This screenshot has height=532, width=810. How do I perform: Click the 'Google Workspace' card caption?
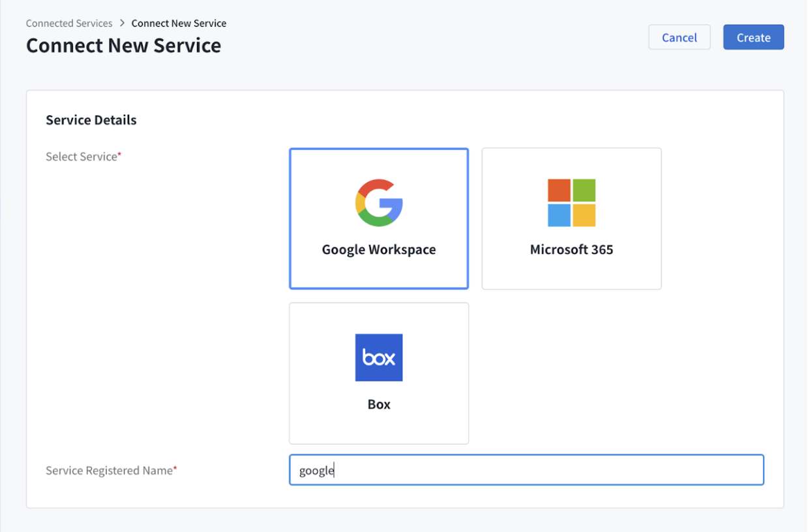coord(379,250)
